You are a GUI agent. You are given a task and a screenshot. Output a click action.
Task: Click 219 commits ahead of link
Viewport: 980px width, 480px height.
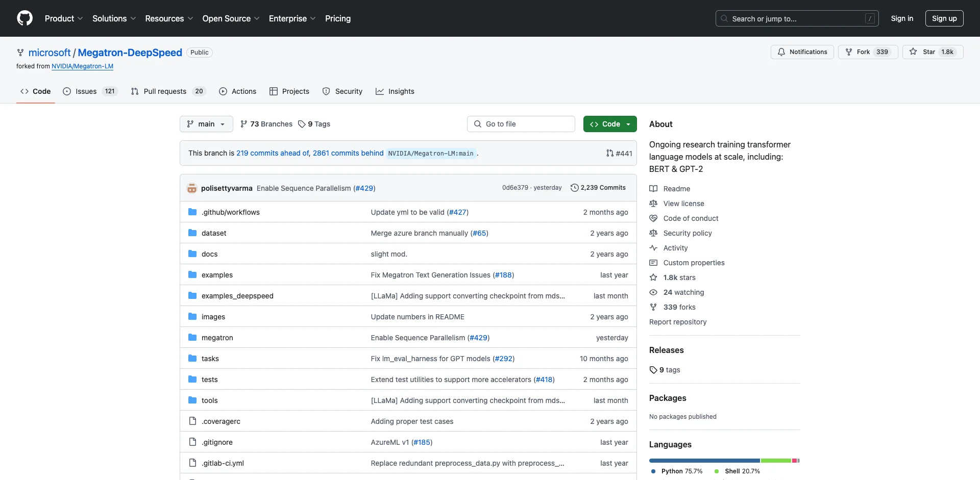273,153
